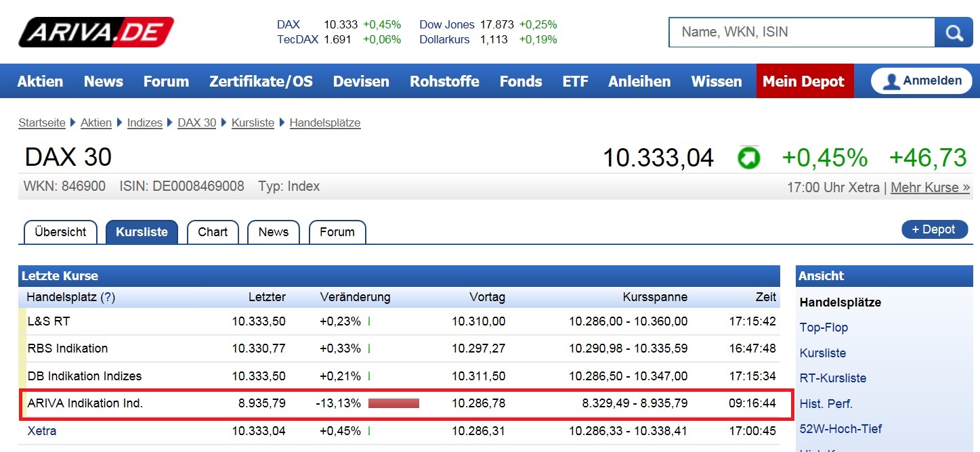The image size is (980, 452).
Task: Click the Vortag column header
Action: [487, 297]
